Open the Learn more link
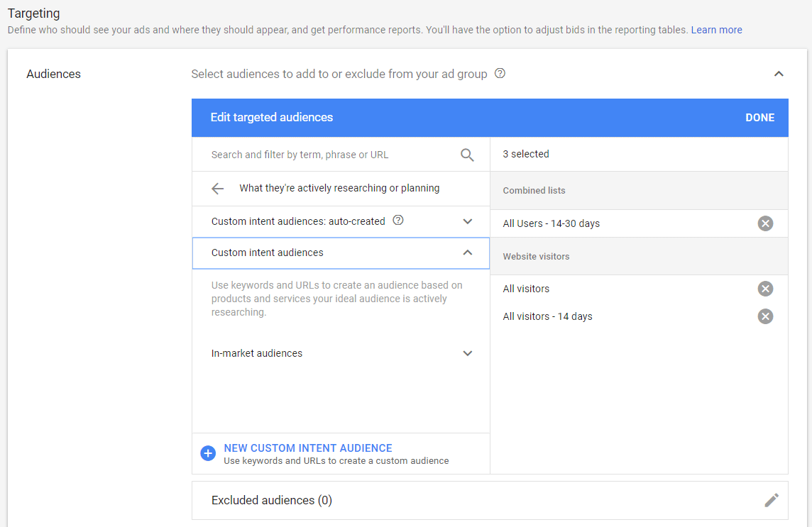This screenshot has width=812, height=527. 716,30
